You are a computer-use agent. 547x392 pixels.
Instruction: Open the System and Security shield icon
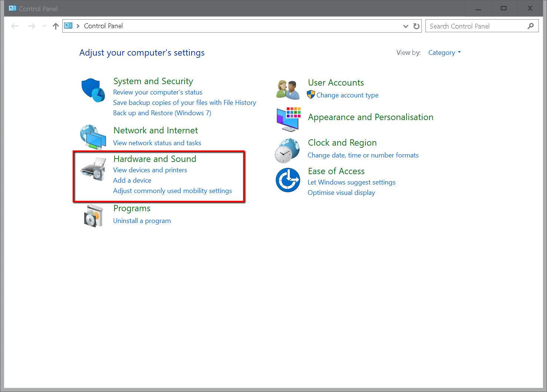93,90
